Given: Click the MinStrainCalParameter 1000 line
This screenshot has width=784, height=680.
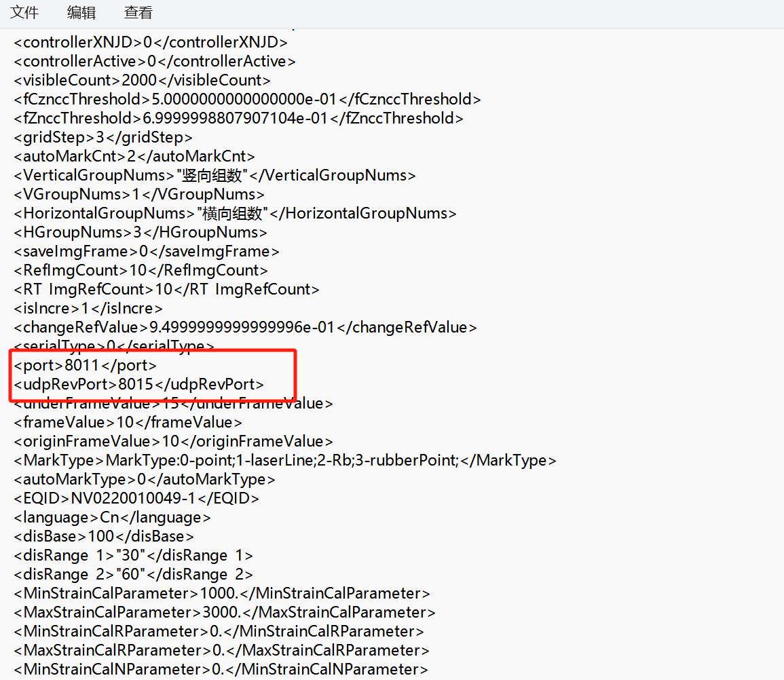Looking at the screenshot, I should click(221, 593).
